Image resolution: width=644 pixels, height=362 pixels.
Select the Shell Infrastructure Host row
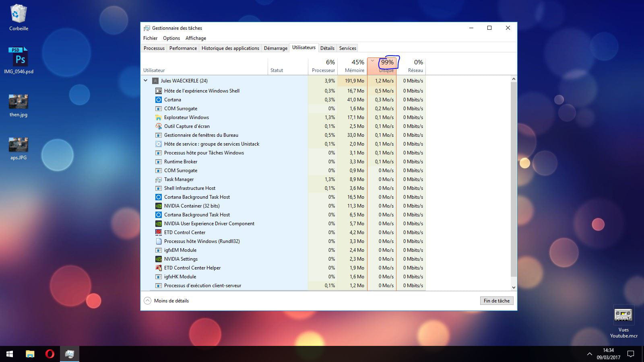click(283, 188)
